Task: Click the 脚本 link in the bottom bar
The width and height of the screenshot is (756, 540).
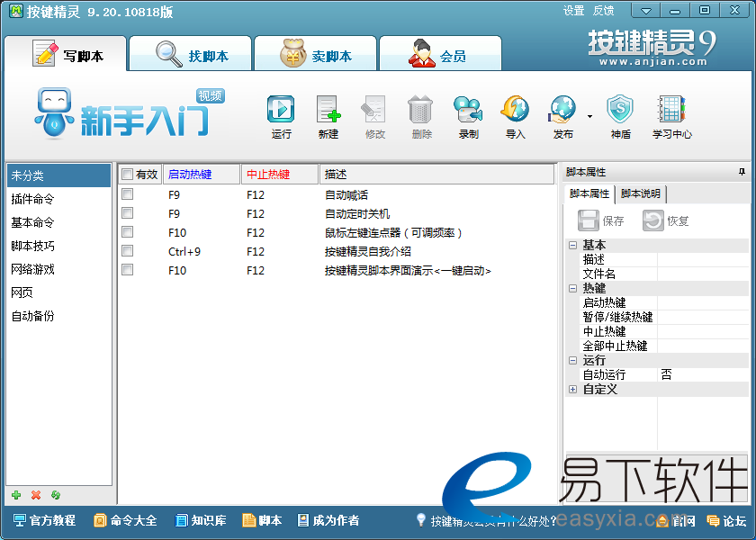Action: (x=262, y=521)
